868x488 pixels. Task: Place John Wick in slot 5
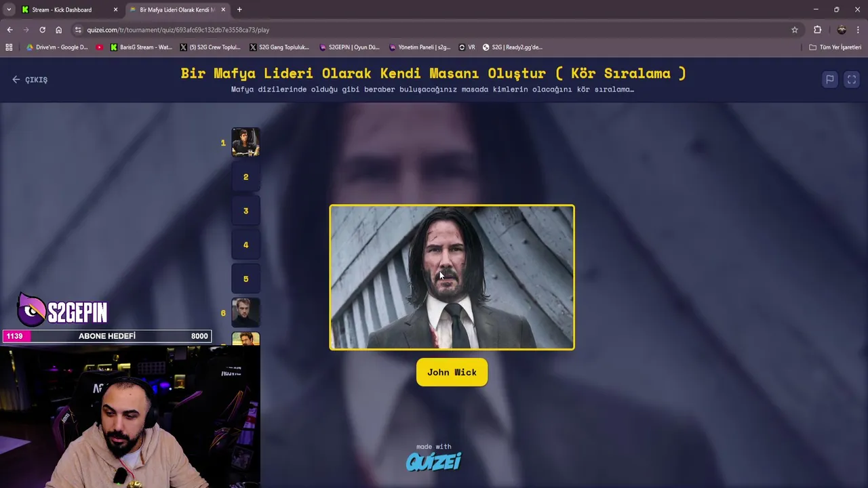(245, 279)
